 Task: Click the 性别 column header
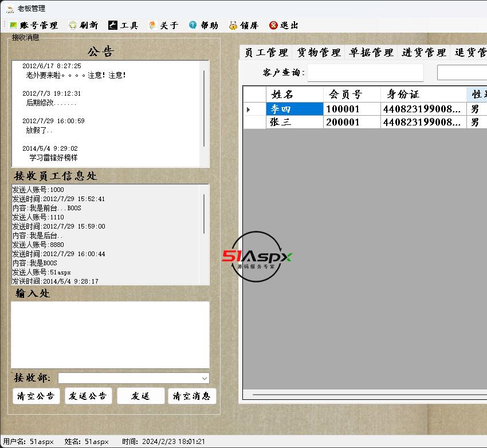[x=477, y=95]
